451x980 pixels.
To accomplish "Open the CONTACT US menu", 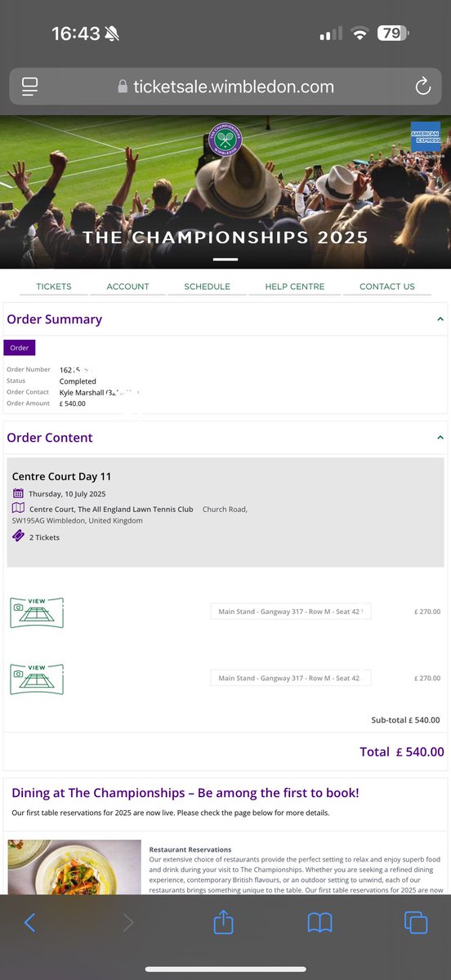I will click(x=387, y=287).
